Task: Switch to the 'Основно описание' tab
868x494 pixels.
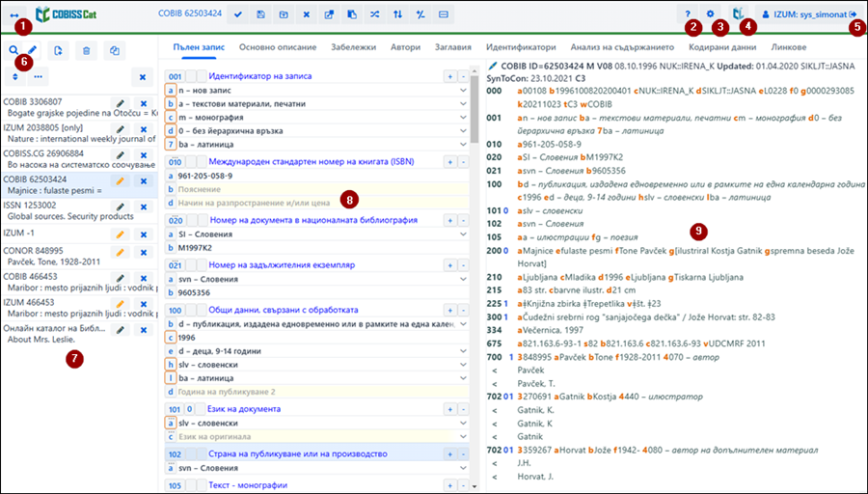Action: 278,47
